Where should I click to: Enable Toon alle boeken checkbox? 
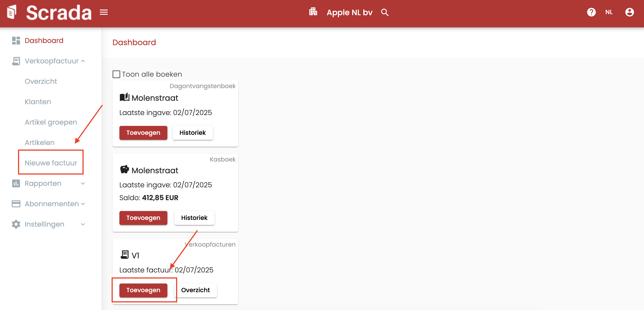pyautogui.click(x=116, y=74)
